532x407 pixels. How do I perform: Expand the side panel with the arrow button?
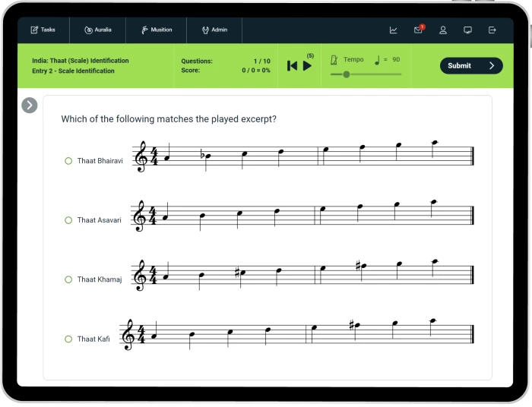[30, 106]
